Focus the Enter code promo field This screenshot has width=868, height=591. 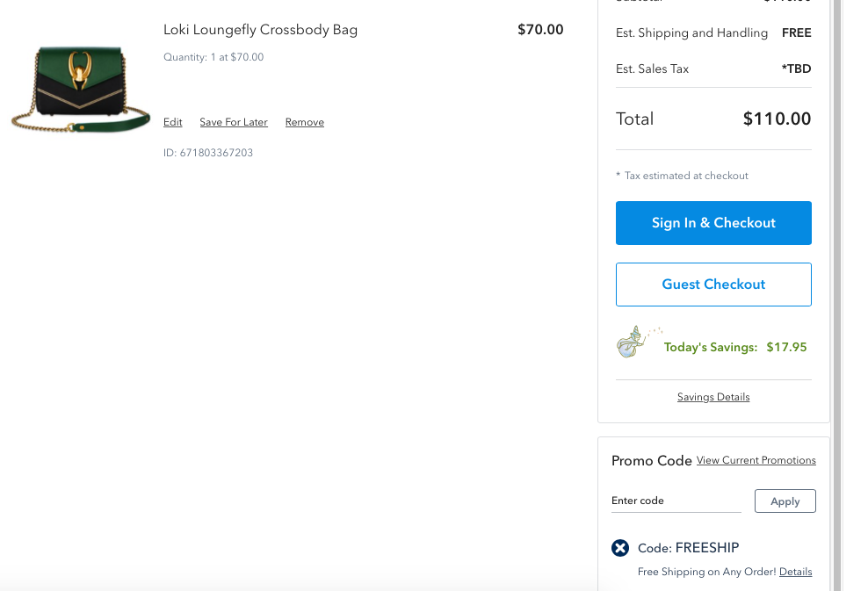click(x=676, y=501)
